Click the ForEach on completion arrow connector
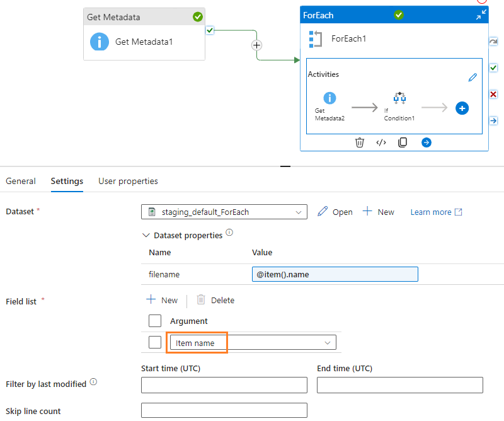The image size is (504, 421). coord(493,120)
